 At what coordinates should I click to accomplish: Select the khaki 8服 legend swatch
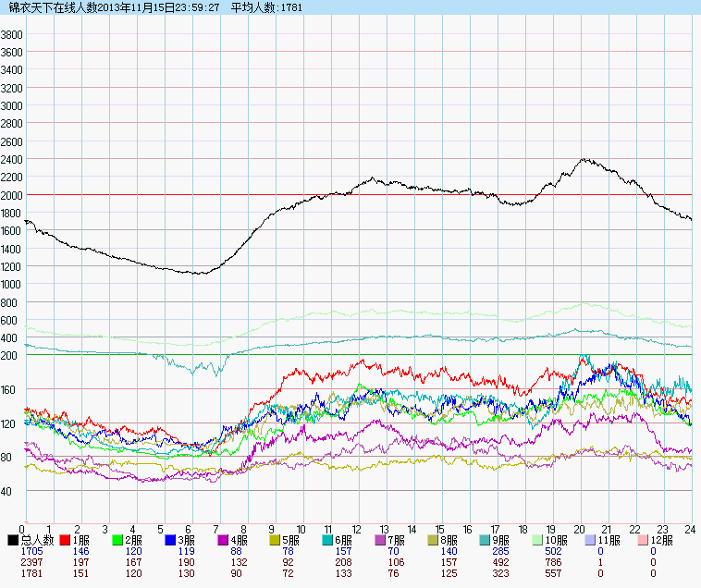coord(435,539)
